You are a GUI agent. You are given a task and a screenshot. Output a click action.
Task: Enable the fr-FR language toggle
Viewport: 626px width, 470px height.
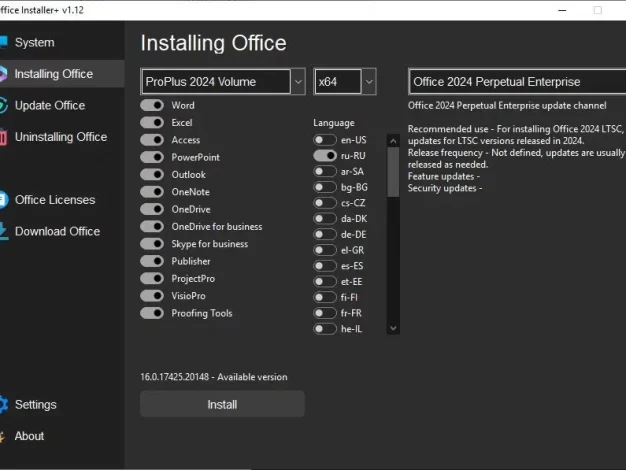pyautogui.click(x=325, y=313)
